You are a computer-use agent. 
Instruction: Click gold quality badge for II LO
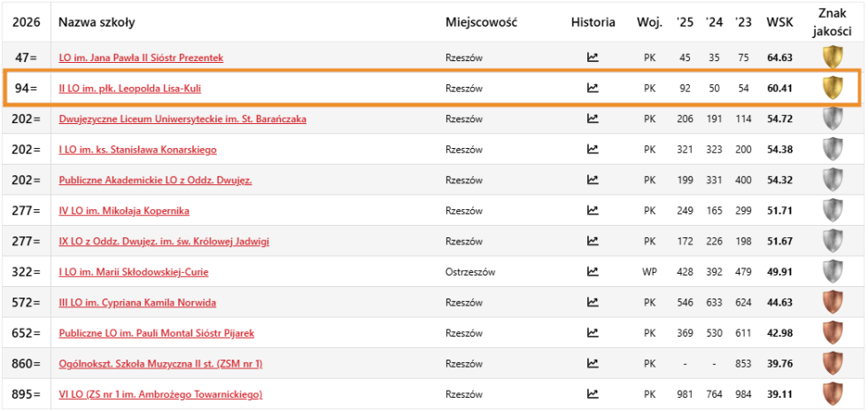[x=831, y=88]
